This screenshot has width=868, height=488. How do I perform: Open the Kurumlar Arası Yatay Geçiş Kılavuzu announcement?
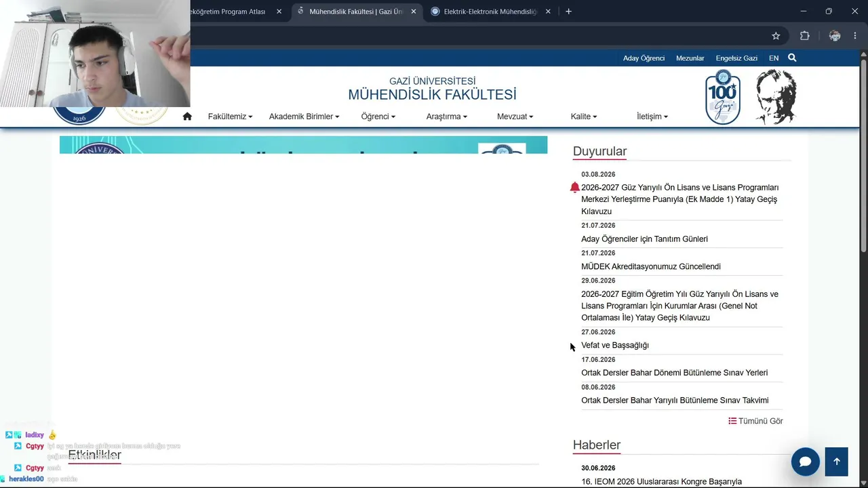(679, 306)
